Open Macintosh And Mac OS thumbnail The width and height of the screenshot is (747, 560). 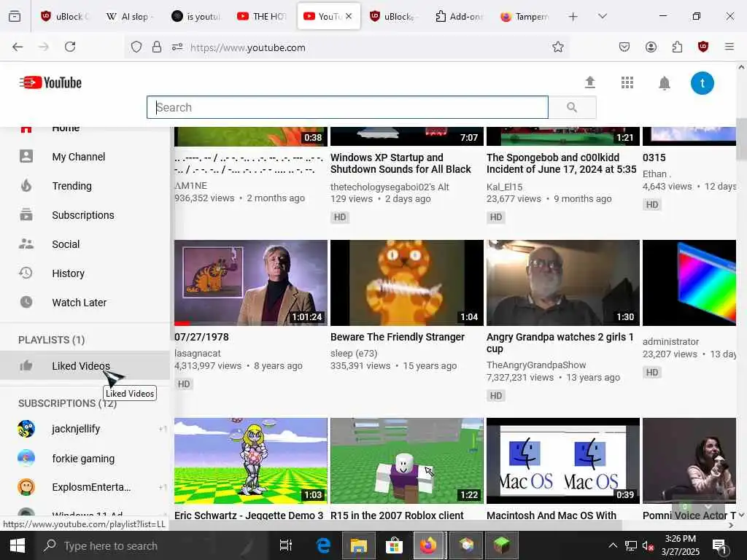pos(563,461)
